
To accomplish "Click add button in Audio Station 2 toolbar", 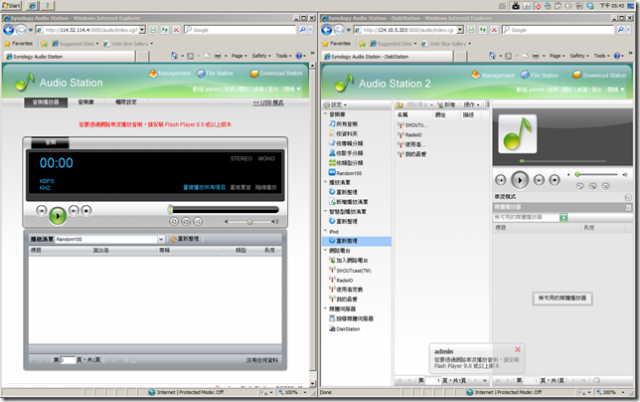I will coord(446,105).
